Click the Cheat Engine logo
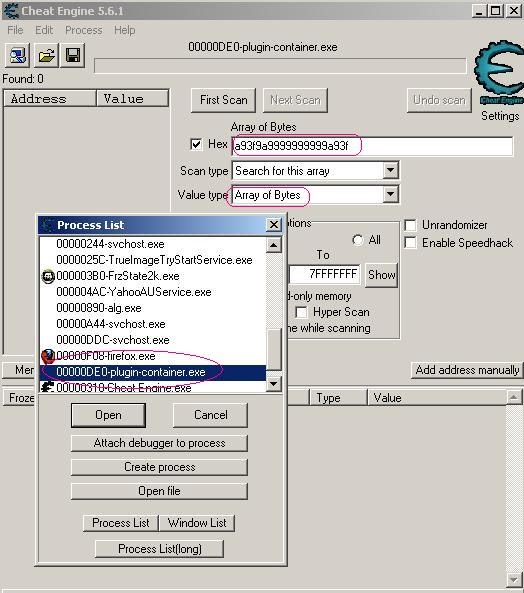524x593 pixels. click(x=499, y=73)
